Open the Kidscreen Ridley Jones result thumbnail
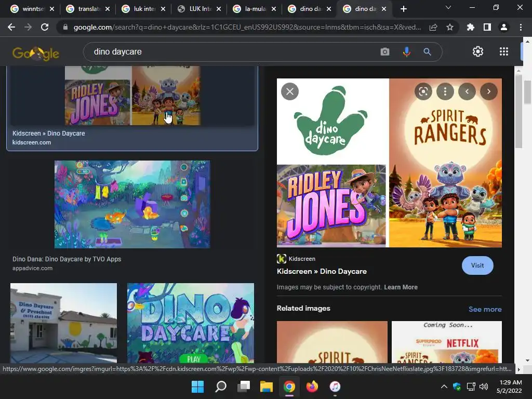Image resolution: width=532 pixels, height=399 pixels. (132, 96)
